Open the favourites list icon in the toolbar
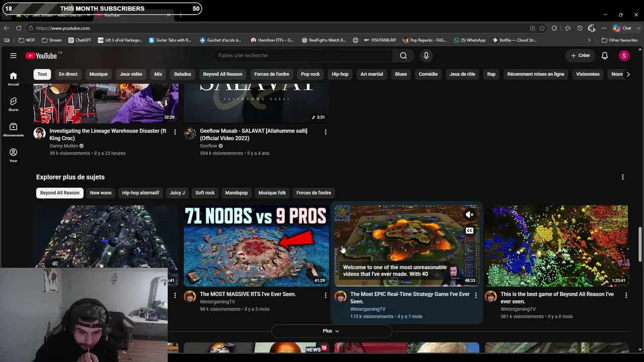 568,28
